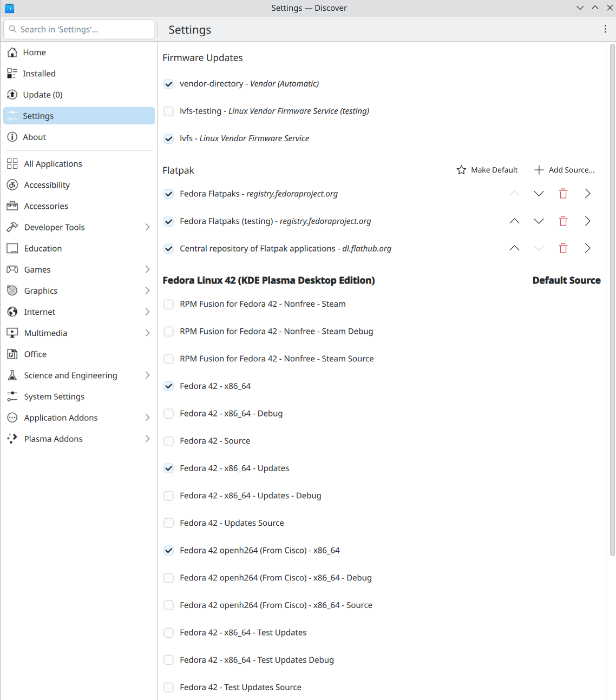The width and height of the screenshot is (616, 700).
Task: Select Settings entry in sidebar
Action: (x=79, y=116)
